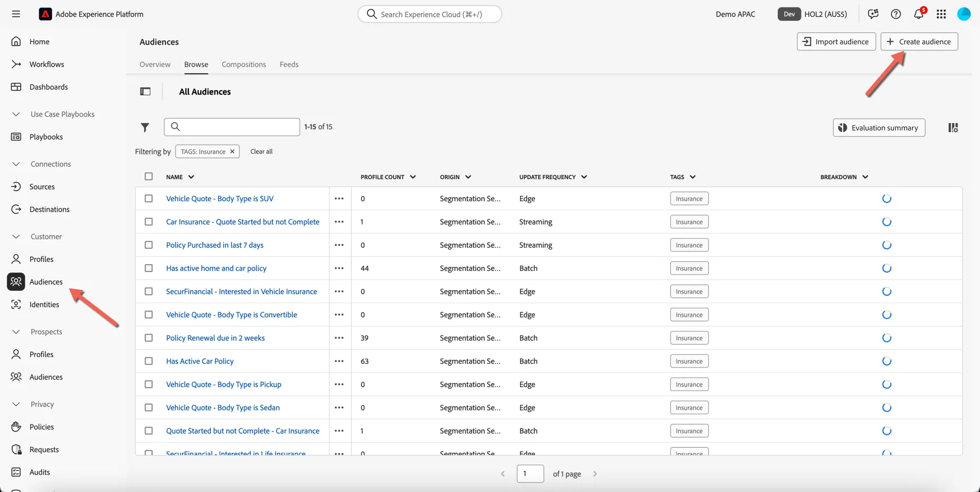Open more actions for Policy Purchased in last 7 days
980x492 pixels.
pos(339,245)
